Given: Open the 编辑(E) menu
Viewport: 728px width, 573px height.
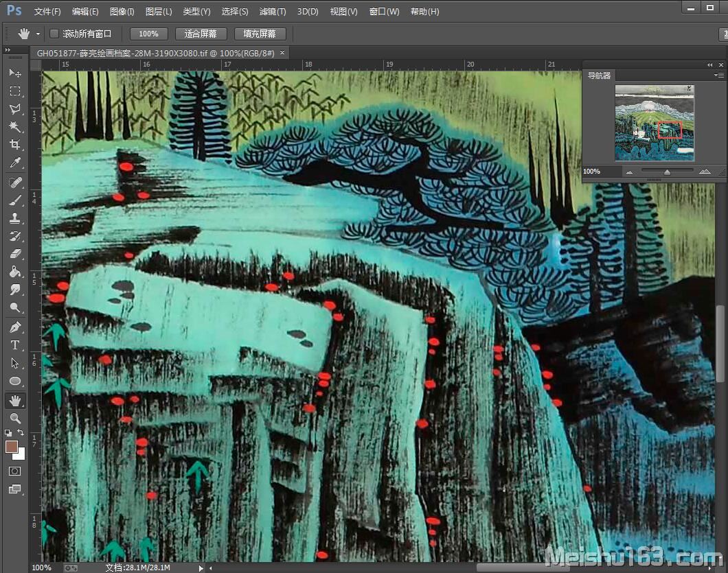Looking at the screenshot, I should tap(85, 11).
